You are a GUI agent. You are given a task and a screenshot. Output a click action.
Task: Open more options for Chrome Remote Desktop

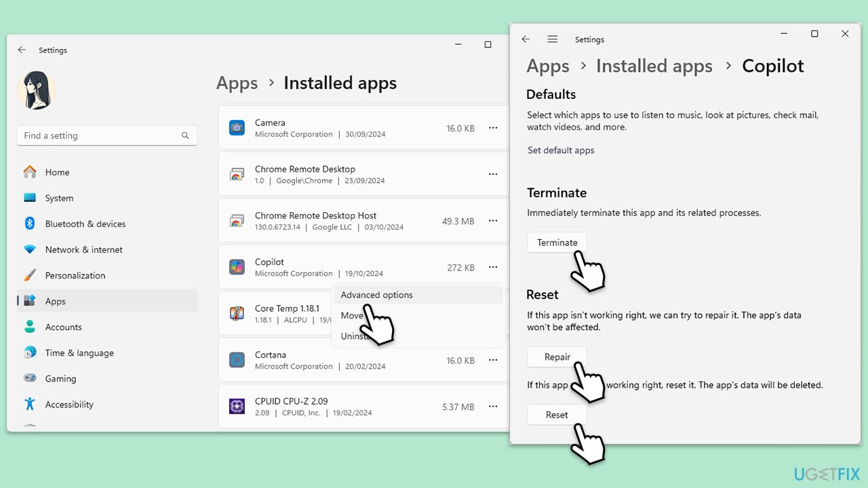pyautogui.click(x=493, y=174)
